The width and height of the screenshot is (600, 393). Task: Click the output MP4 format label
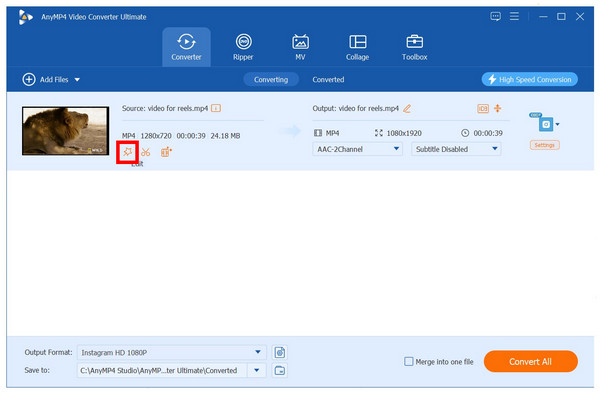(x=332, y=133)
